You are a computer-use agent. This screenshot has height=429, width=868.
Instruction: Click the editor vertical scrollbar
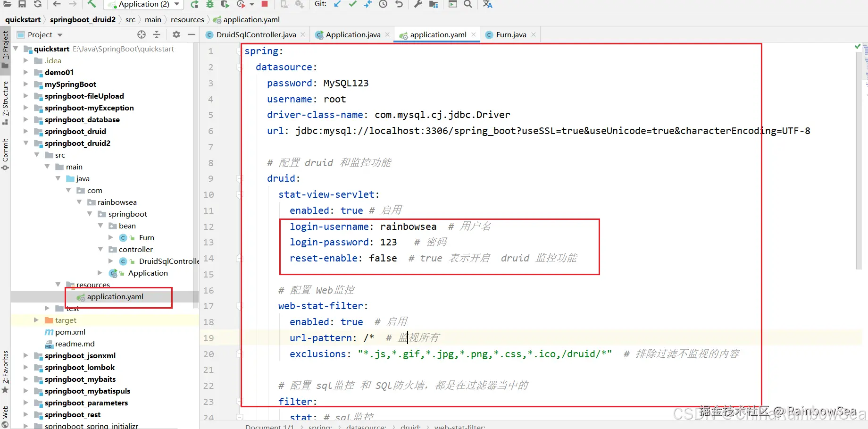point(859,160)
